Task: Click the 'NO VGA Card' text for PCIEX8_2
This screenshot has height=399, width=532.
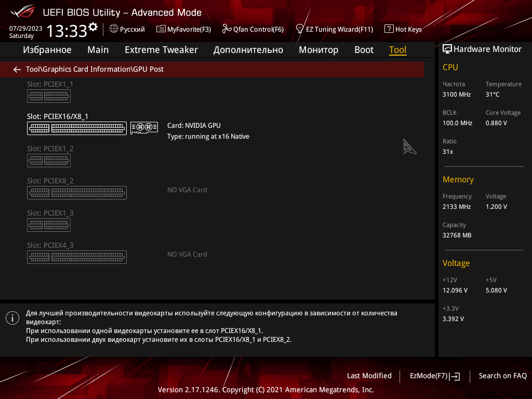Action: coord(187,190)
